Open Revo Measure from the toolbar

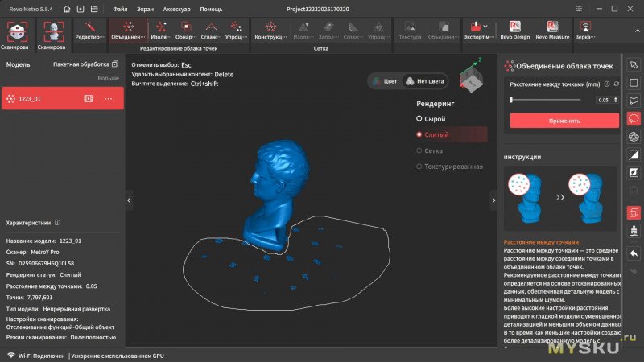[x=552, y=31]
